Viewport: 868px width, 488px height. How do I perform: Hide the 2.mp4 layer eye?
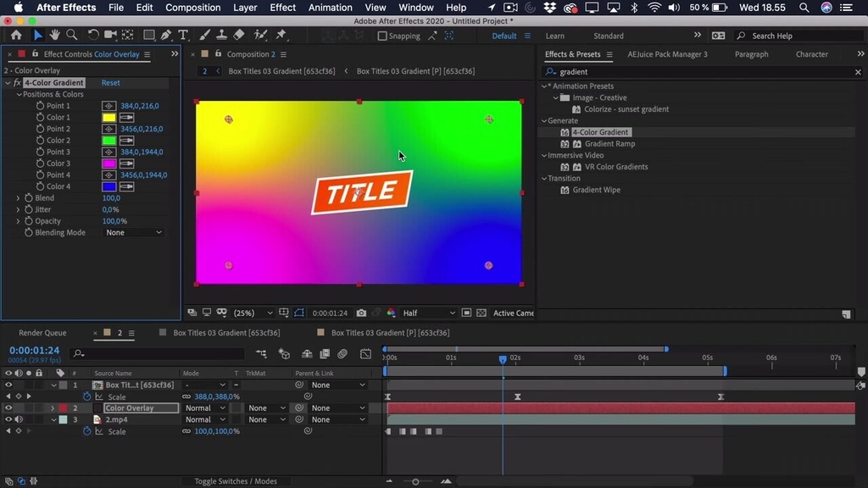coord(8,419)
